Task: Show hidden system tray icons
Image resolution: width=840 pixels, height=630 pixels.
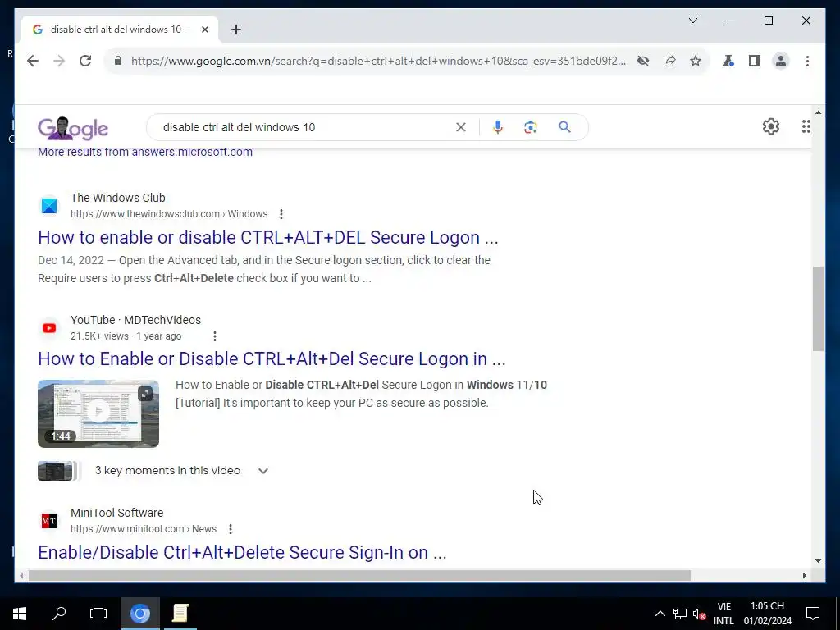Action: (x=660, y=614)
